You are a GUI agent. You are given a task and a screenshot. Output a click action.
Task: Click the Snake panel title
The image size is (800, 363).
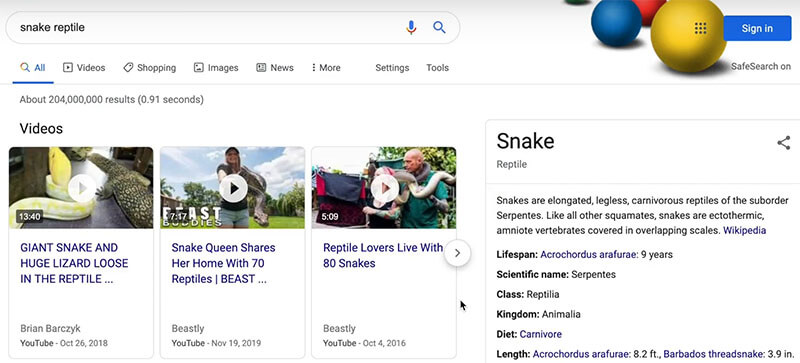(x=525, y=141)
